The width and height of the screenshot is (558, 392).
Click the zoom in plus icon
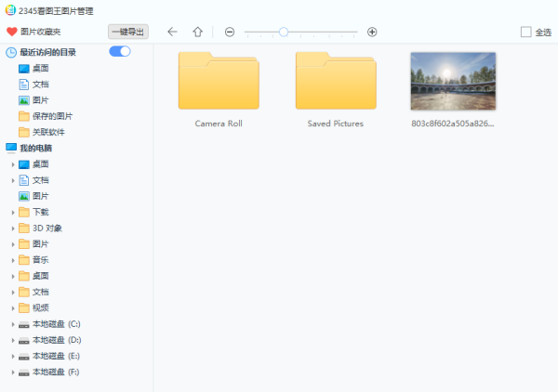pos(372,32)
